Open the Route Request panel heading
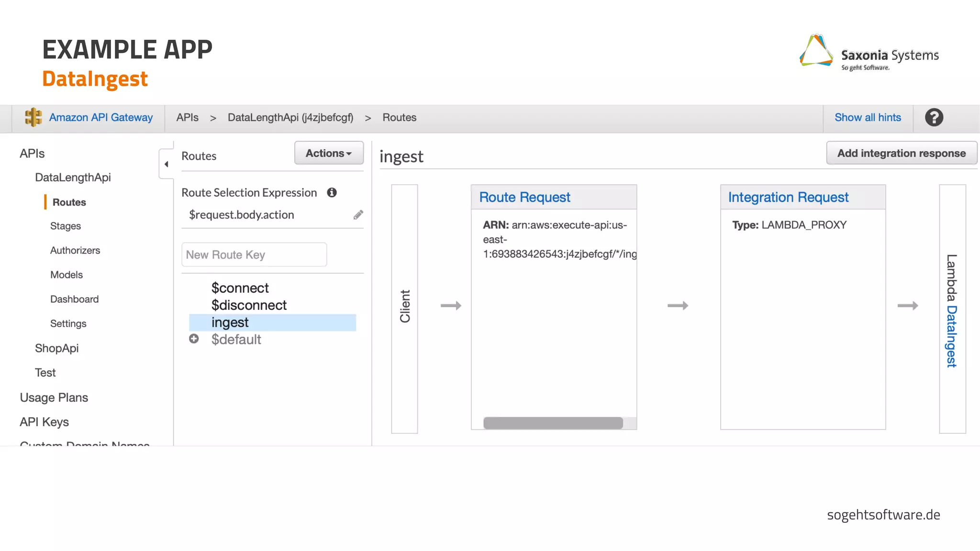This screenshot has height=551, width=980. (x=525, y=197)
